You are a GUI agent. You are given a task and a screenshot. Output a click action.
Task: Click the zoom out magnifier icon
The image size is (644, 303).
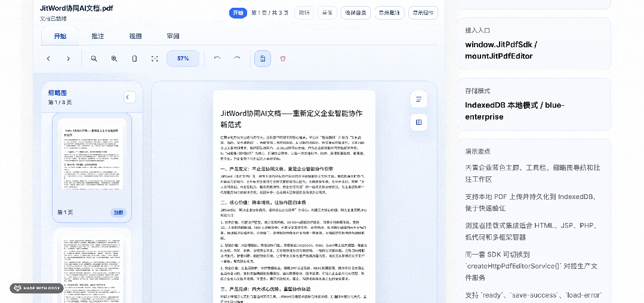click(94, 59)
